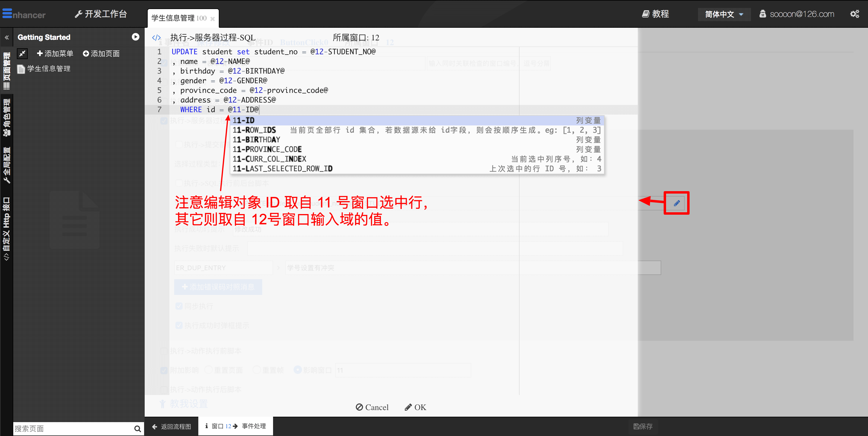Click the Enhancer hamburger logo icon
This screenshot has width=868, height=436.
pos(8,14)
